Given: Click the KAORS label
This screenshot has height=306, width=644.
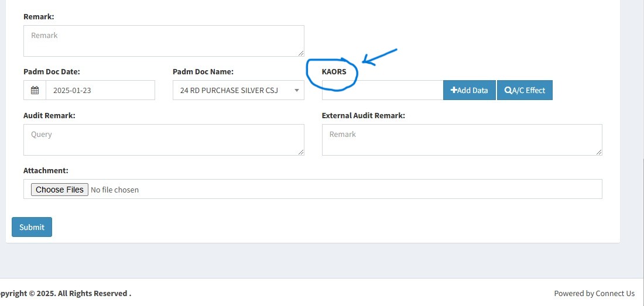Looking at the screenshot, I should pos(334,72).
